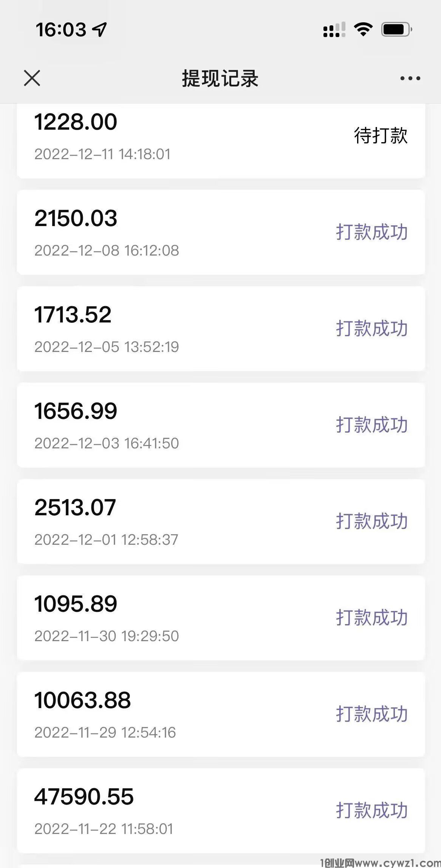Tap 打款成功 status for 47590.55 withdrawal
441x868 pixels.
click(x=372, y=810)
